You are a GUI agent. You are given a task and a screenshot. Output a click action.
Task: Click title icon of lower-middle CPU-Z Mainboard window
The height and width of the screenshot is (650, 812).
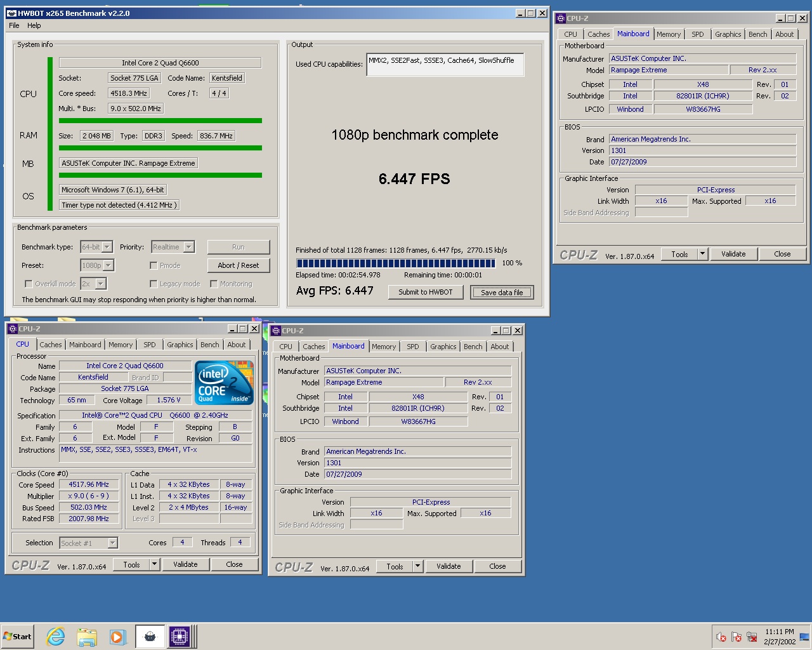[x=276, y=331]
